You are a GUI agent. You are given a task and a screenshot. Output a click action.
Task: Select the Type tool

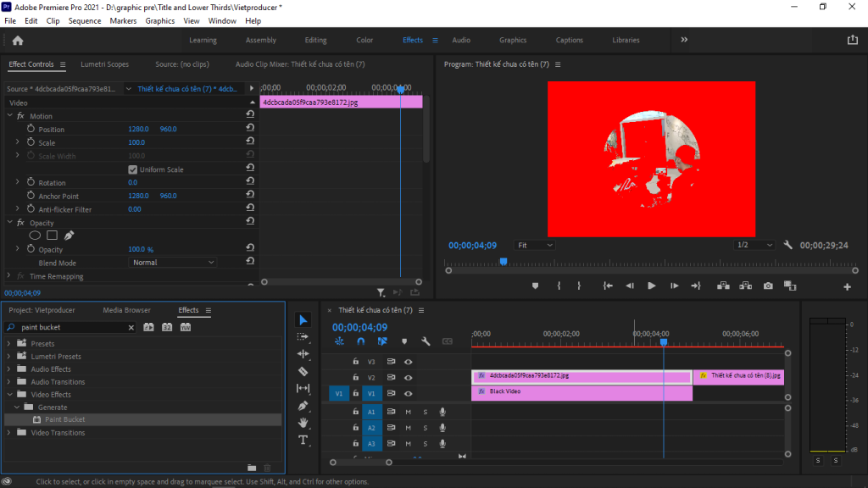tap(303, 440)
